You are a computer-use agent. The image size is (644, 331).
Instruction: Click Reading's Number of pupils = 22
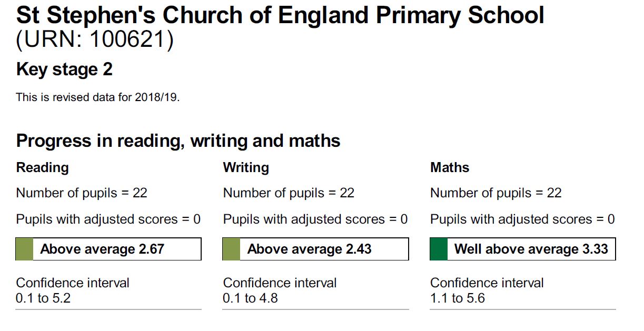coord(82,193)
